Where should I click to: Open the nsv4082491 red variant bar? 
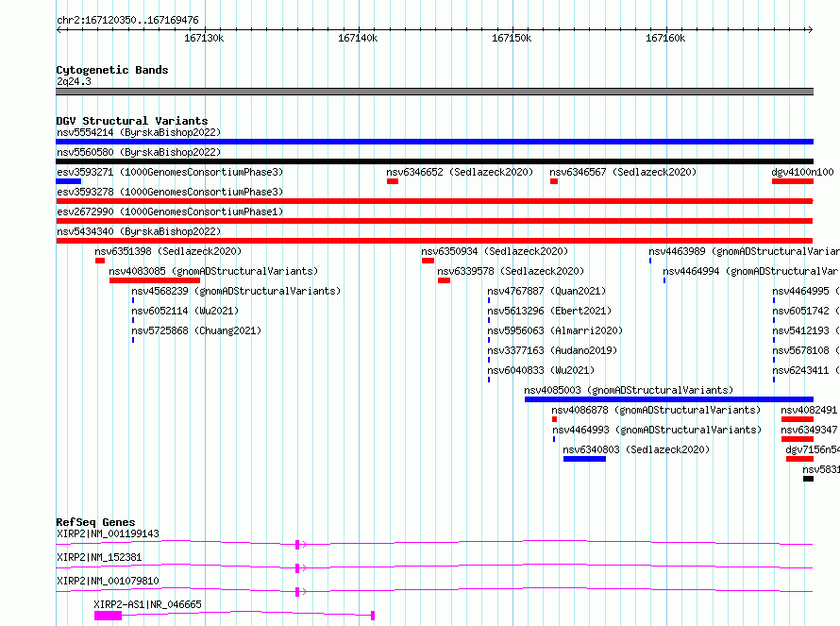798,419
